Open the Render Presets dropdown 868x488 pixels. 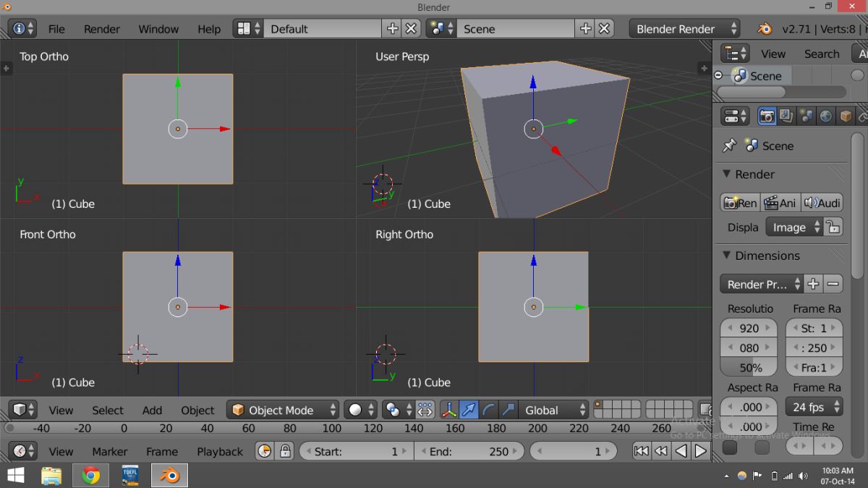[762, 284]
